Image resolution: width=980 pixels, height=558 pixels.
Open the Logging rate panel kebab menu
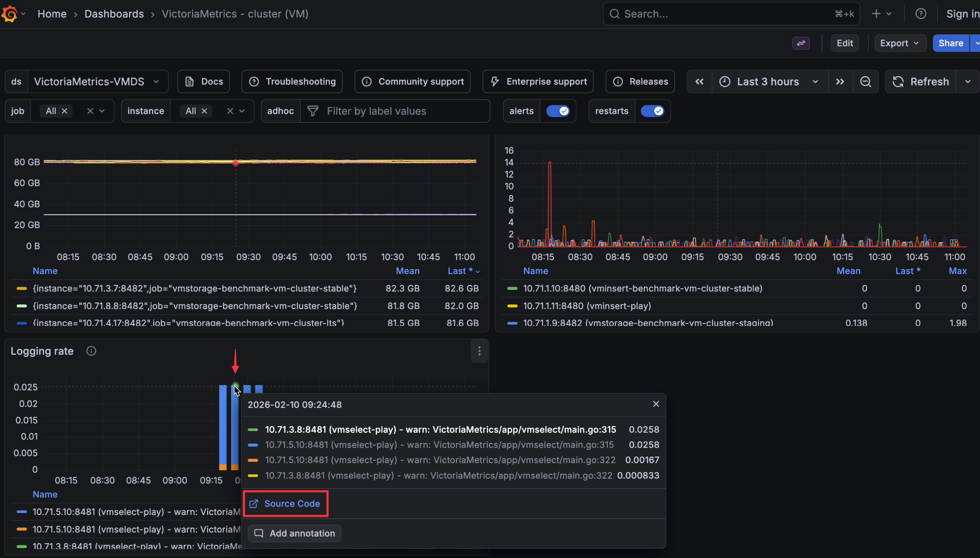click(x=479, y=351)
